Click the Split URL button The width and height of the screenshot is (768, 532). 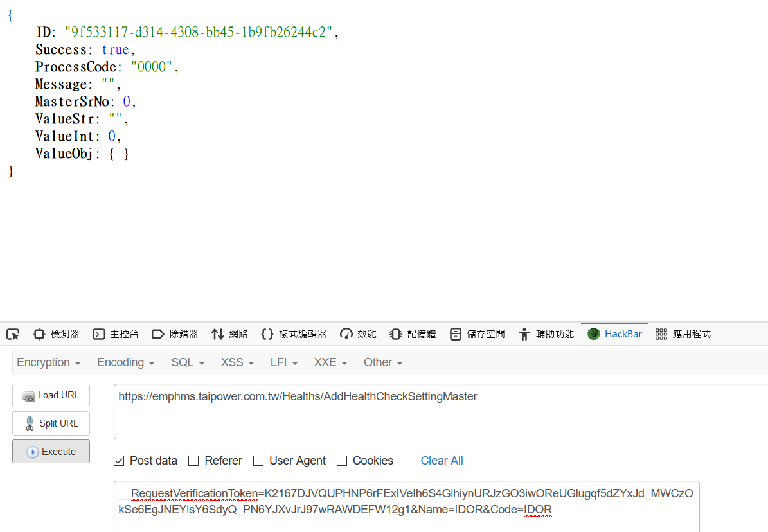click(x=51, y=423)
